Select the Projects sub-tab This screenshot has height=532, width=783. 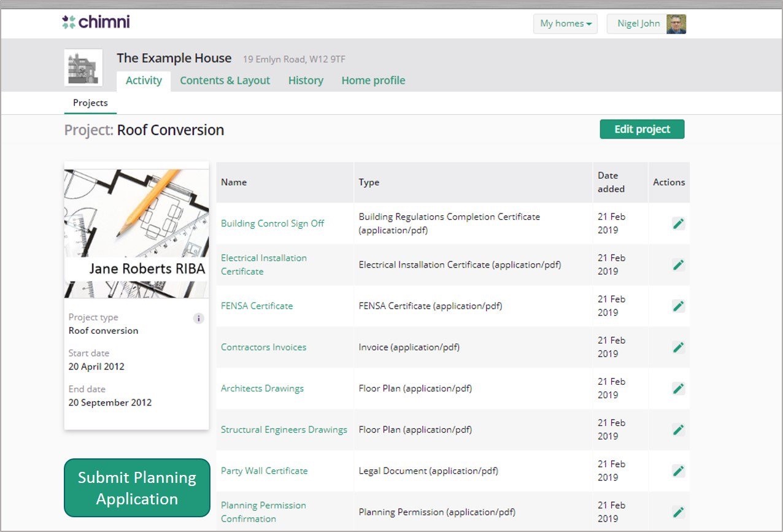(90, 103)
